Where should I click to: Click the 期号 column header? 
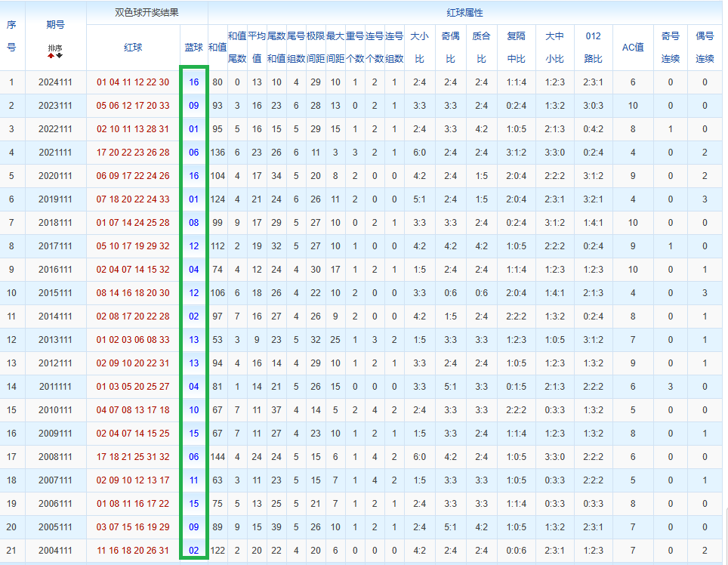(55, 25)
